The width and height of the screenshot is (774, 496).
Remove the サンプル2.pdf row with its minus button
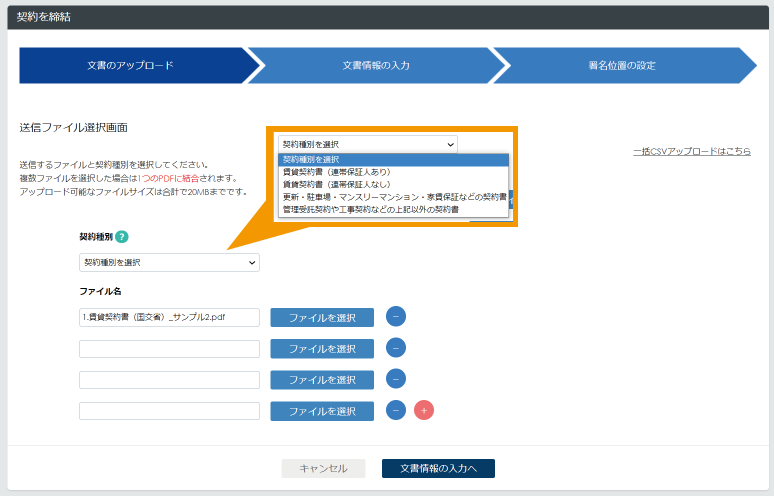tap(396, 317)
